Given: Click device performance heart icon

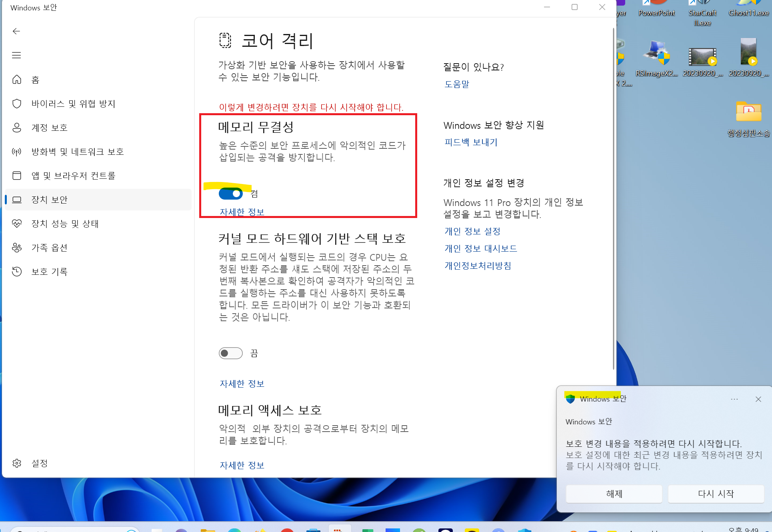Looking at the screenshot, I should (17, 224).
